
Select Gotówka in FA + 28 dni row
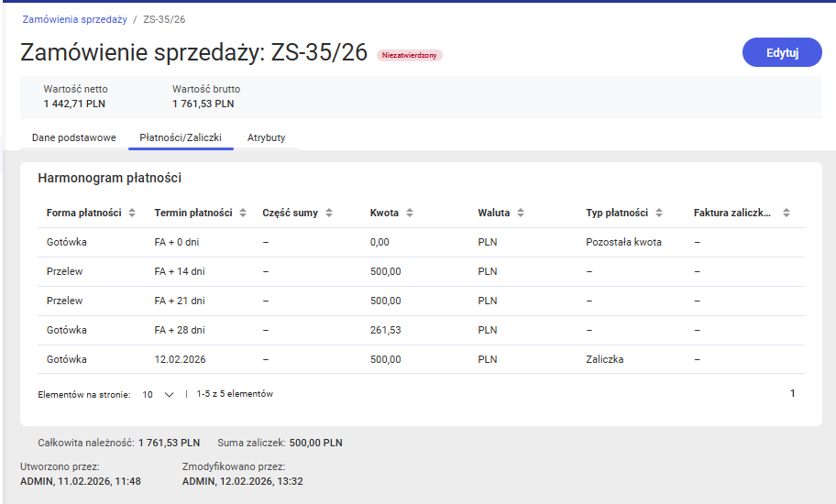67,330
